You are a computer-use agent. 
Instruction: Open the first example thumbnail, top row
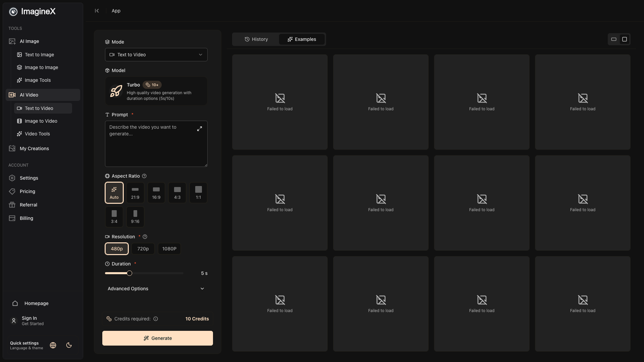(280, 102)
